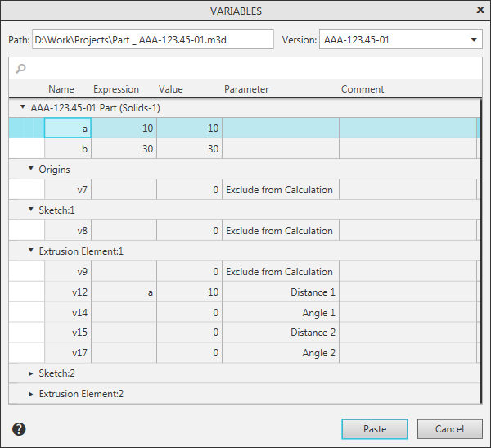
Task: Select the v12 Distance 1 parameter cell
Action: tap(280, 292)
